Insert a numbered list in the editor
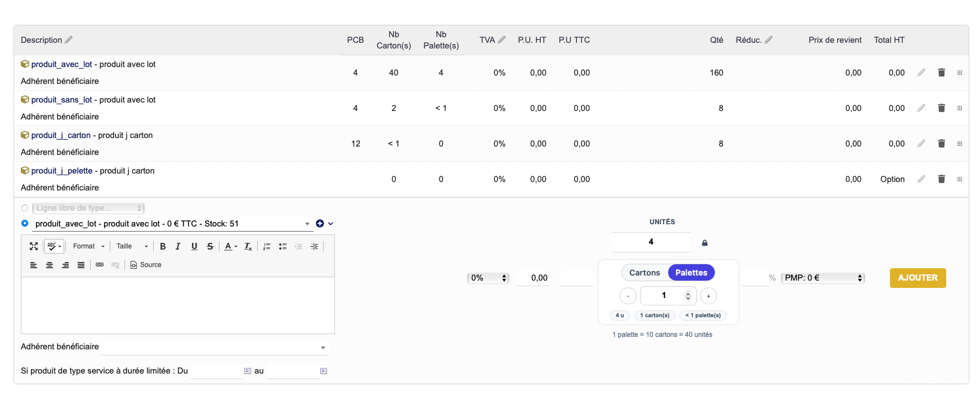Image resolution: width=980 pixels, height=404 pixels. [267, 246]
